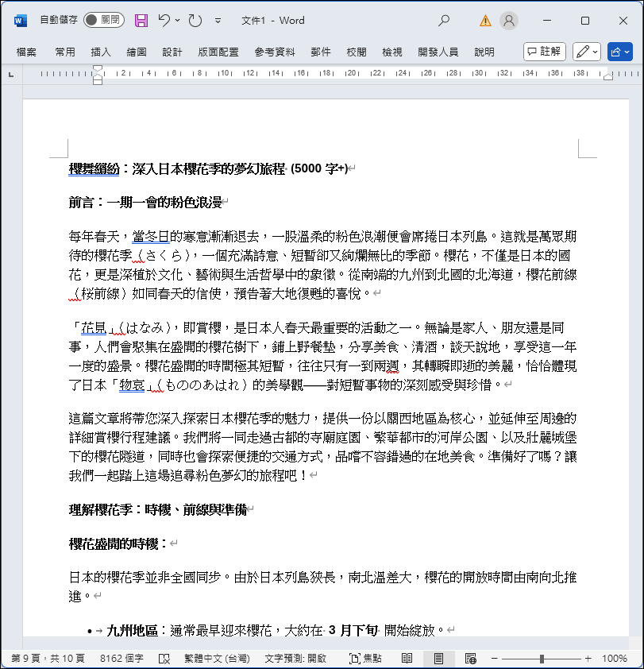644x669 pixels.
Task: Click the first line indent marker on ruler
Action: 98,68
